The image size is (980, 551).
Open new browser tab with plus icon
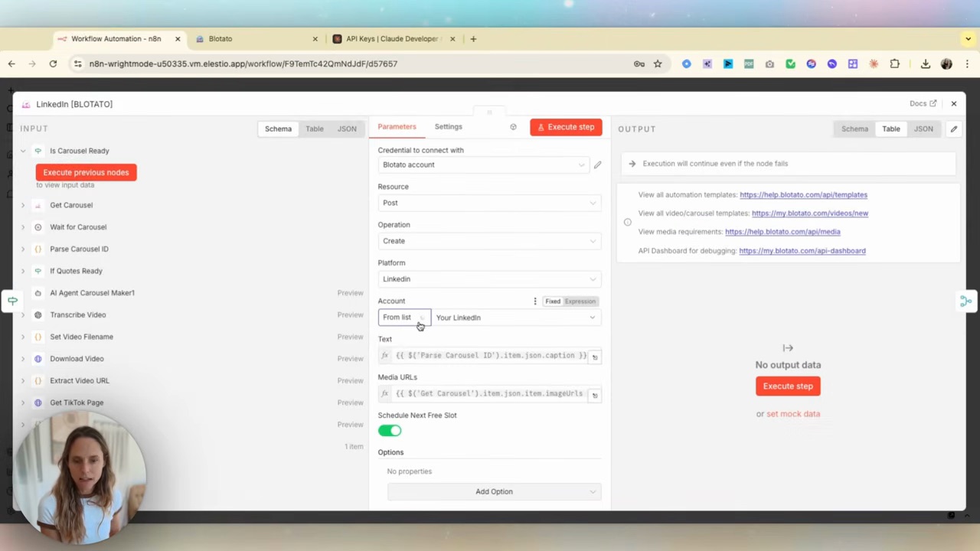[473, 39]
